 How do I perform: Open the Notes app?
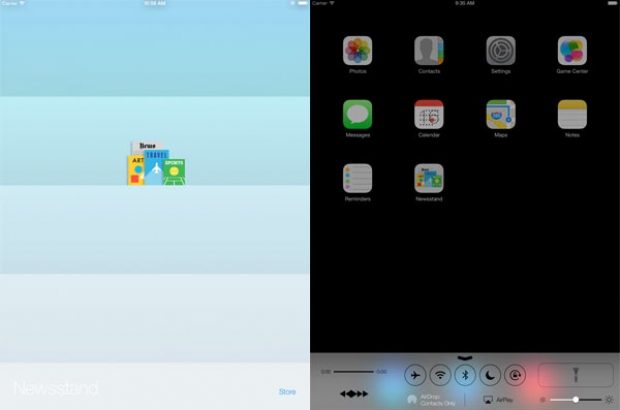[572, 114]
